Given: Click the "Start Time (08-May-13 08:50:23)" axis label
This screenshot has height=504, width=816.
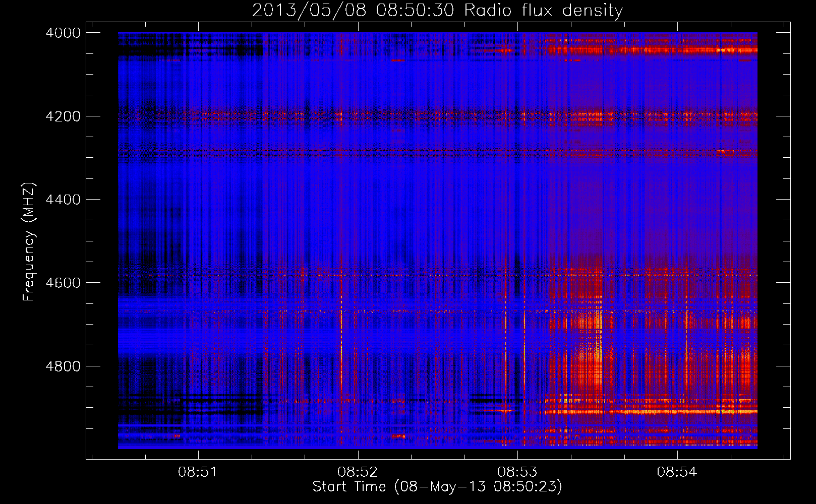Looking at the screenshot, I should (x=437, y=487).
